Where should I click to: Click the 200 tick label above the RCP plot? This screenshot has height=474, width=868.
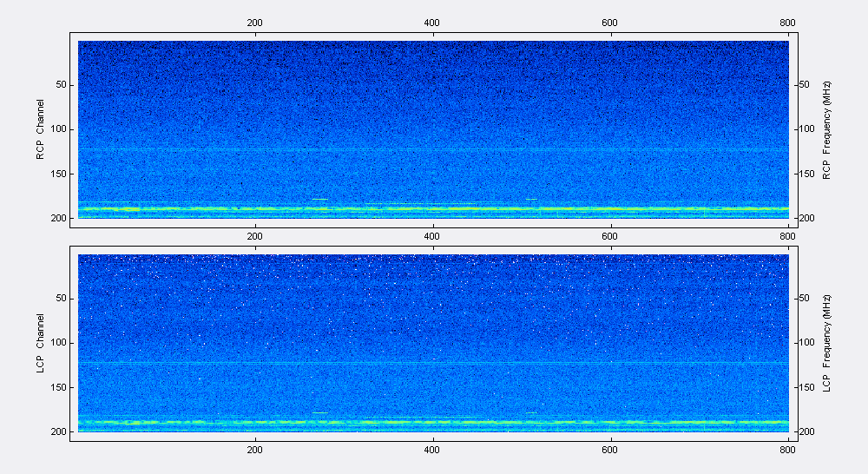click(254, 23)
